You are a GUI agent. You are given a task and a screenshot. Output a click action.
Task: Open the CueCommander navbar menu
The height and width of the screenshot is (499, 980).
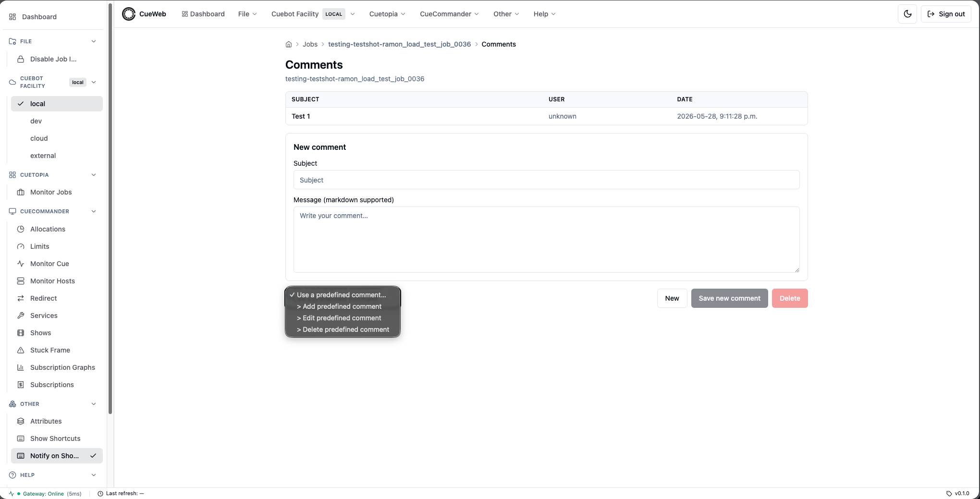[449, 14]
